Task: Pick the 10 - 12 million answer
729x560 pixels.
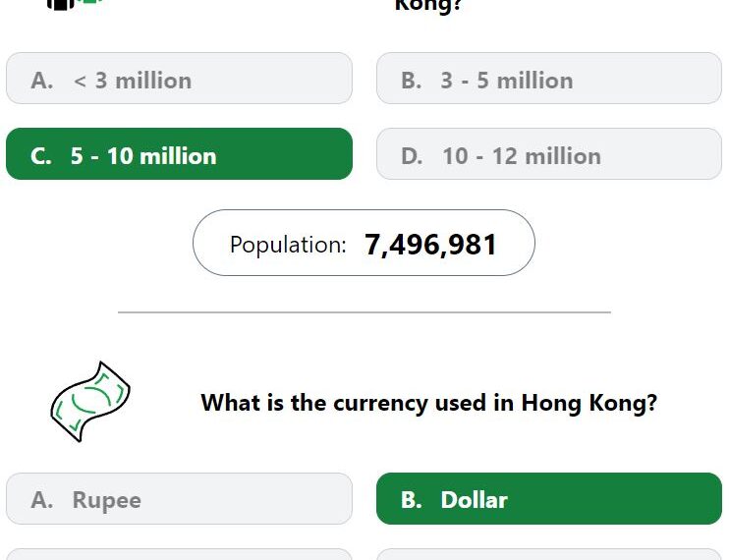Action: tap(548, 154)
